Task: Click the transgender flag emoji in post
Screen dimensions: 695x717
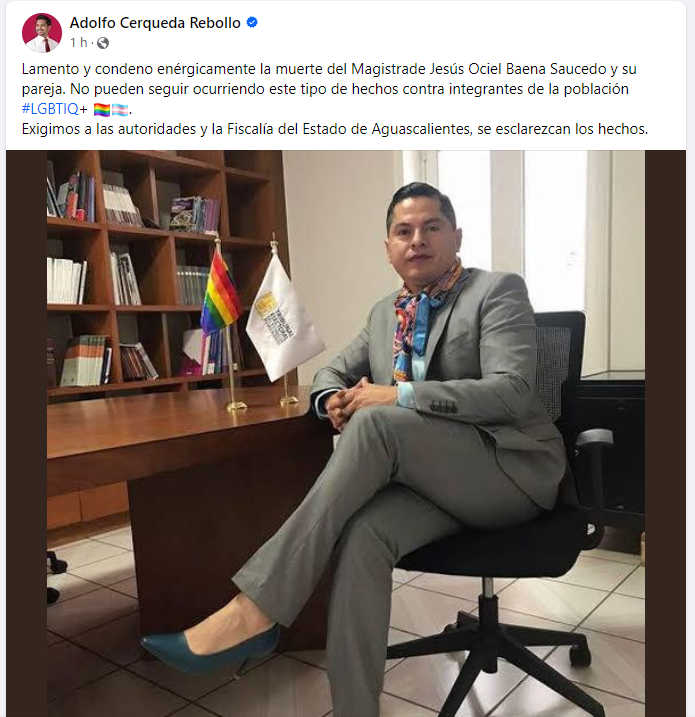Action: (120, 109)
